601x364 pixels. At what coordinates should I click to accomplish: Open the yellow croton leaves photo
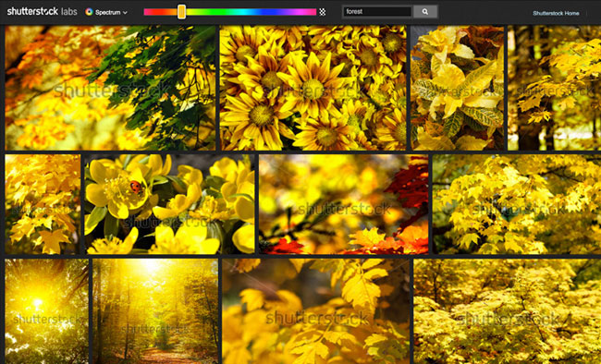point(458,88)
